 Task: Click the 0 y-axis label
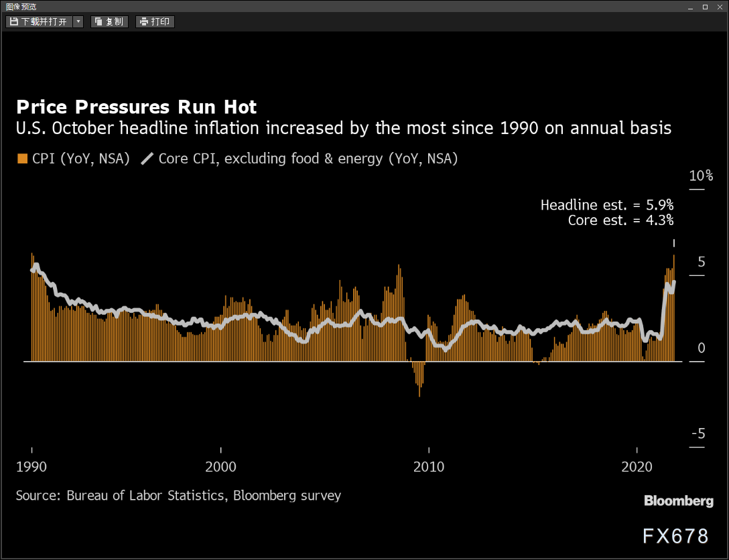pos(701,348)
